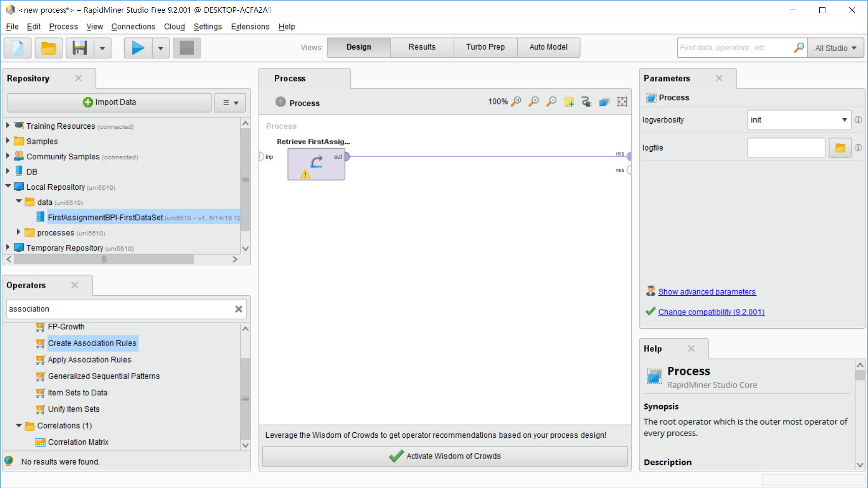Screen dimensions: 868x488
Task: Open the run options dropdown arrow
Action: [161, 48]
